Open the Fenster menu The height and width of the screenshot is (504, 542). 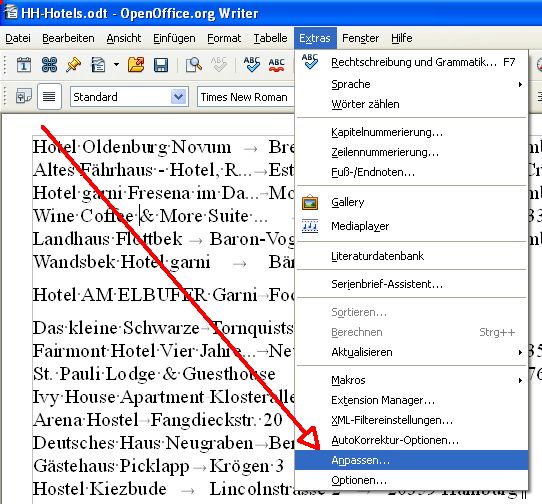coord(361,38)
